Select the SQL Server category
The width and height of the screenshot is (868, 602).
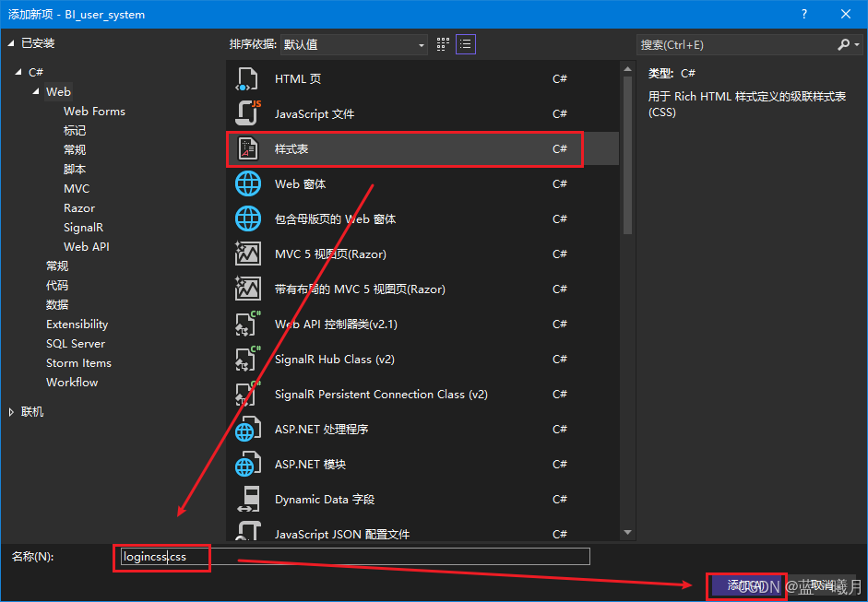click(76, 344)
